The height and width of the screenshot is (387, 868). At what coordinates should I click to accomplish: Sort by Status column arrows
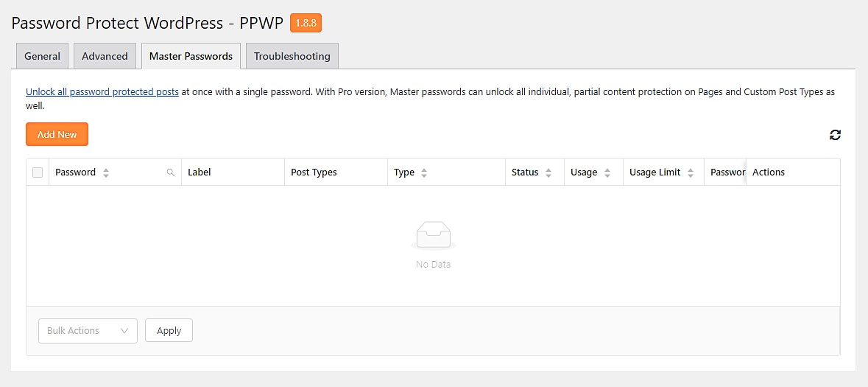(548, 172)
